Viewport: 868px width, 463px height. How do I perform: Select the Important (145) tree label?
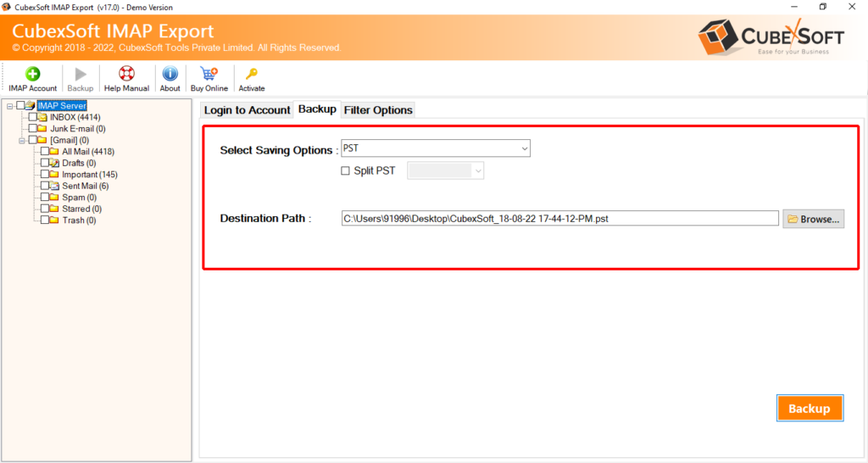point(90,175)
